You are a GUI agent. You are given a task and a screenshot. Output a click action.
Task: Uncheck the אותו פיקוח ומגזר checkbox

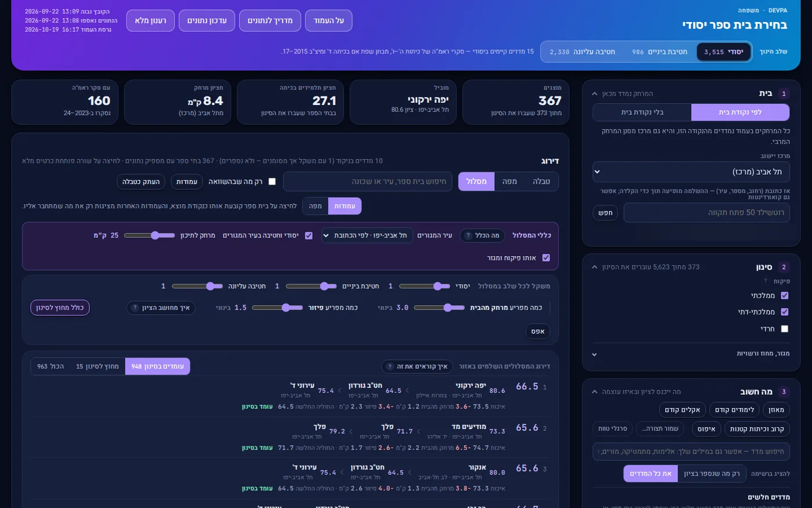546,258
